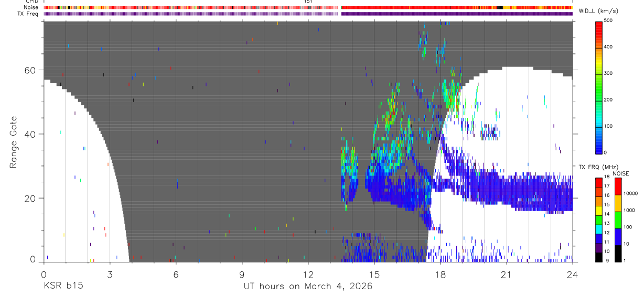Pick the purple segment of TX FRQ legend
The image size is (644, 297).
click(598, 247)
